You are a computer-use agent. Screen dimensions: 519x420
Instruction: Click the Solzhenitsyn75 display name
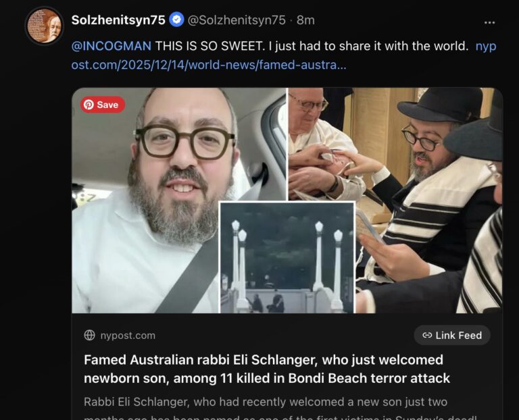[x=118, y=20]
